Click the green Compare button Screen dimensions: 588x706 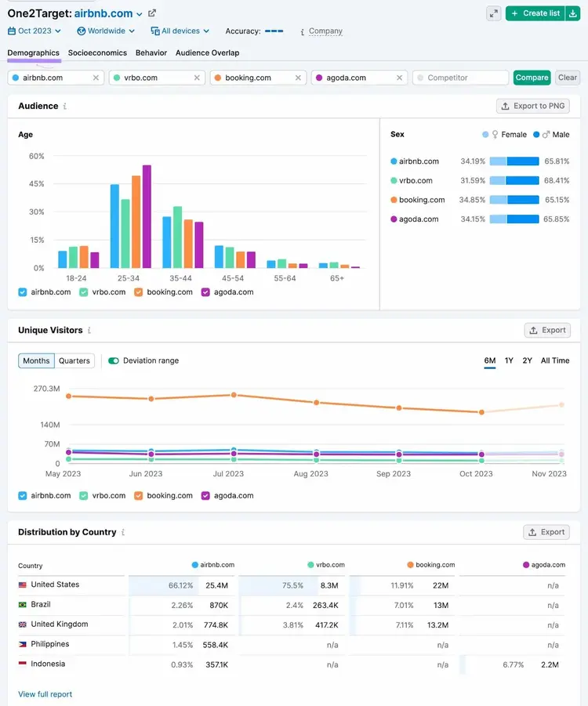click(532, 78)
